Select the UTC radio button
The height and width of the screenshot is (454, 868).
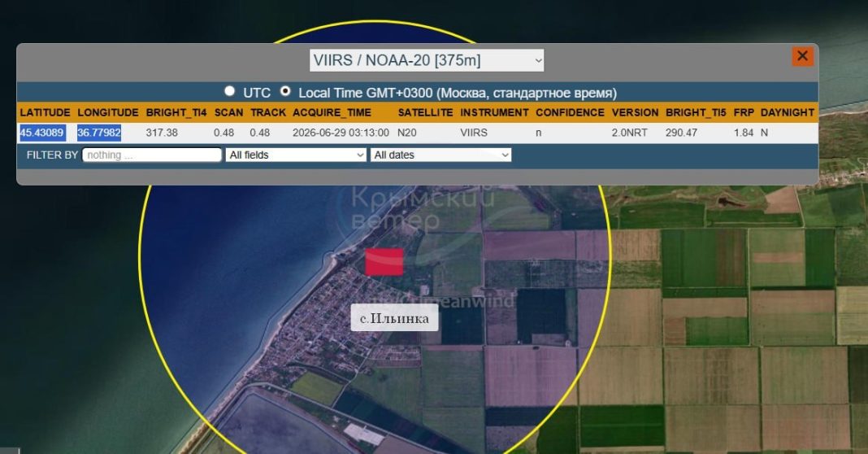click(x=229, y=91)
